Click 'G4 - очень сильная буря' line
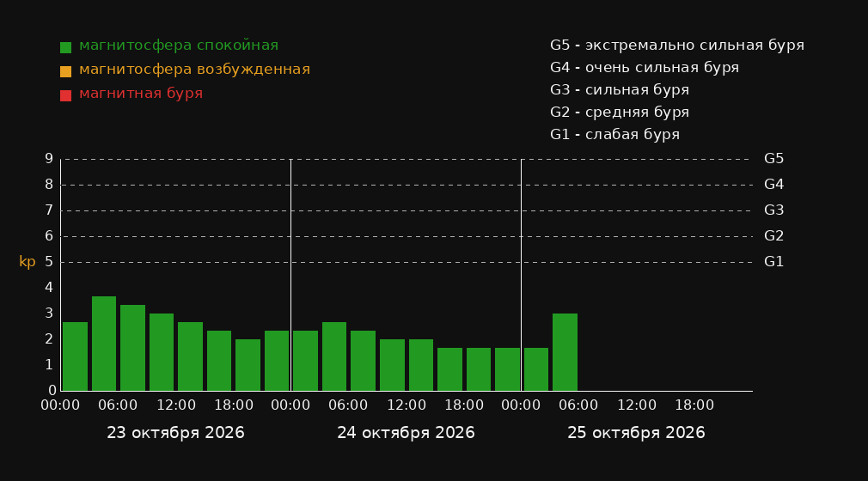The height and width of the screenshot is (481, 868). click(x=645, y=68)
